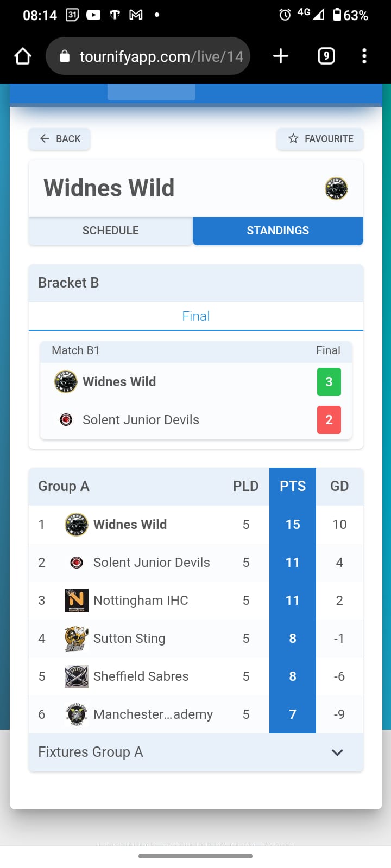The width and height of the screenshot is (391, 868).
Task: Go back using the Back button
Action: [60, 139]
